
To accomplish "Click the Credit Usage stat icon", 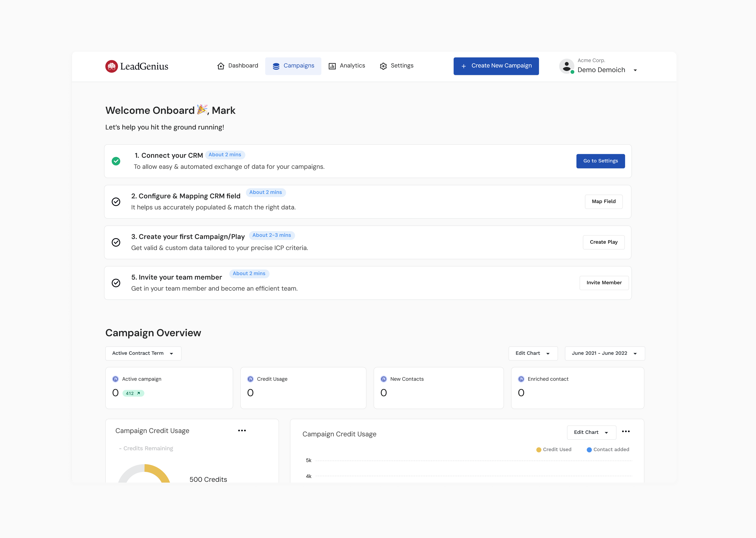I will coord(250,379).
